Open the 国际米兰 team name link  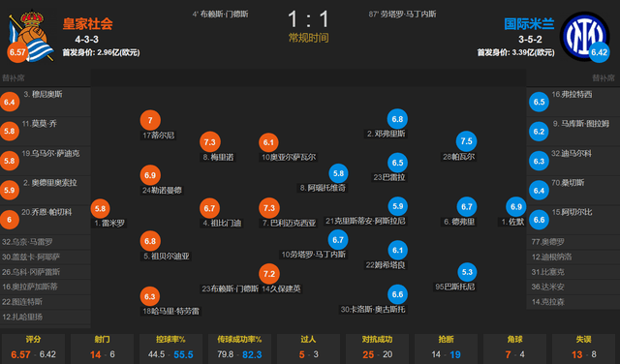click(529, 23)
